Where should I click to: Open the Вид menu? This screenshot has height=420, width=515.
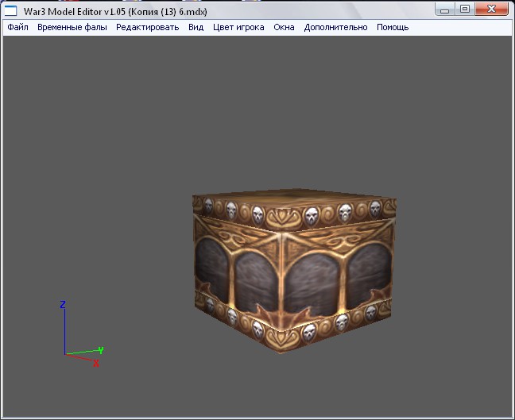(x=196, y=27)
